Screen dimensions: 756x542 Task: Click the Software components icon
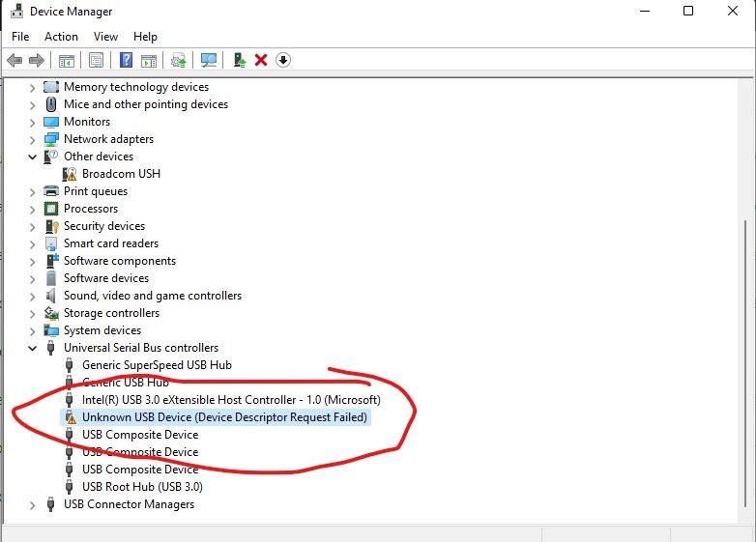[51, 261]
